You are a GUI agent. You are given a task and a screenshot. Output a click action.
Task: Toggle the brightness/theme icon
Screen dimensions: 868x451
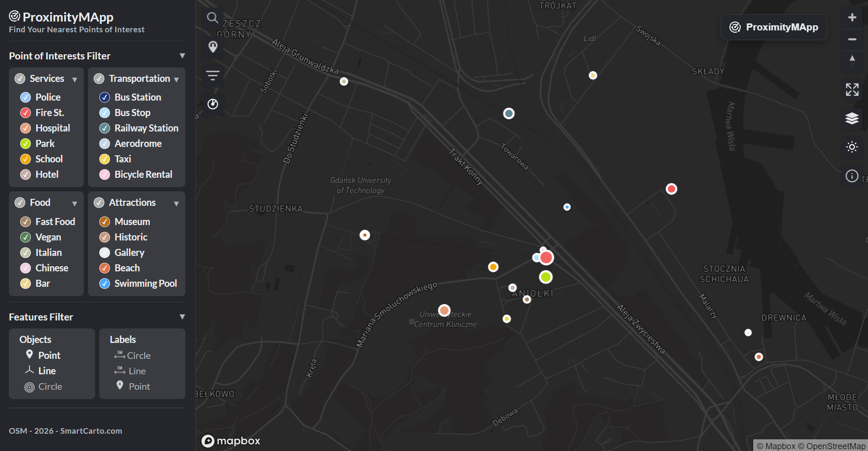click(x=852, y=147)
